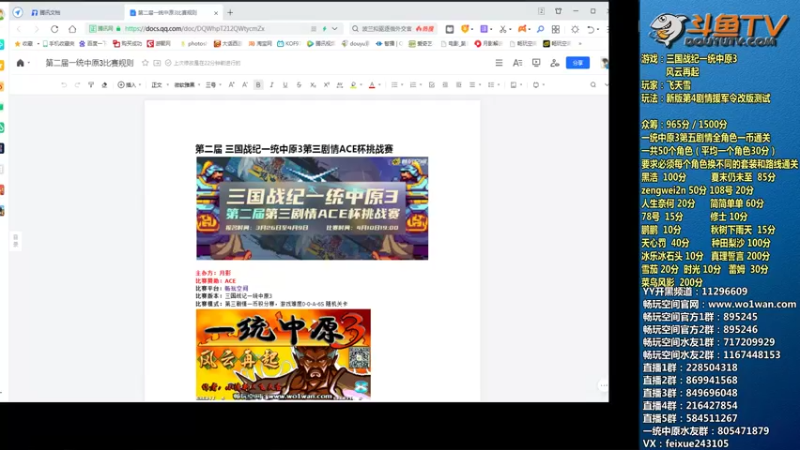The height and width of the screenshot is (450, 800).
Task: Click the browser forward arrow
Action: pos(36,29)
